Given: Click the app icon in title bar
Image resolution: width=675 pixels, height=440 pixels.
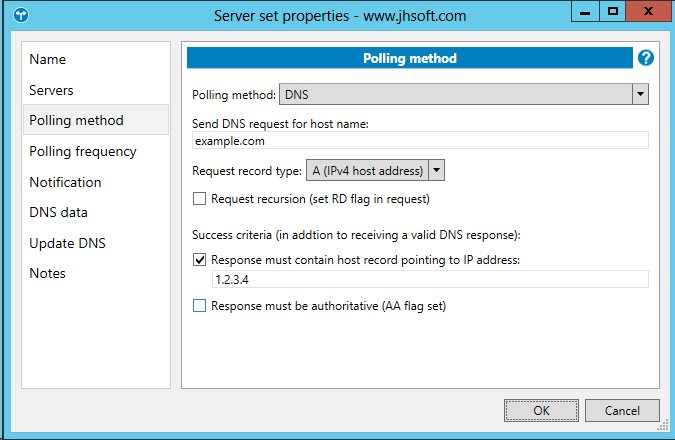Looking at the screenshot, I should click(21, 15).
